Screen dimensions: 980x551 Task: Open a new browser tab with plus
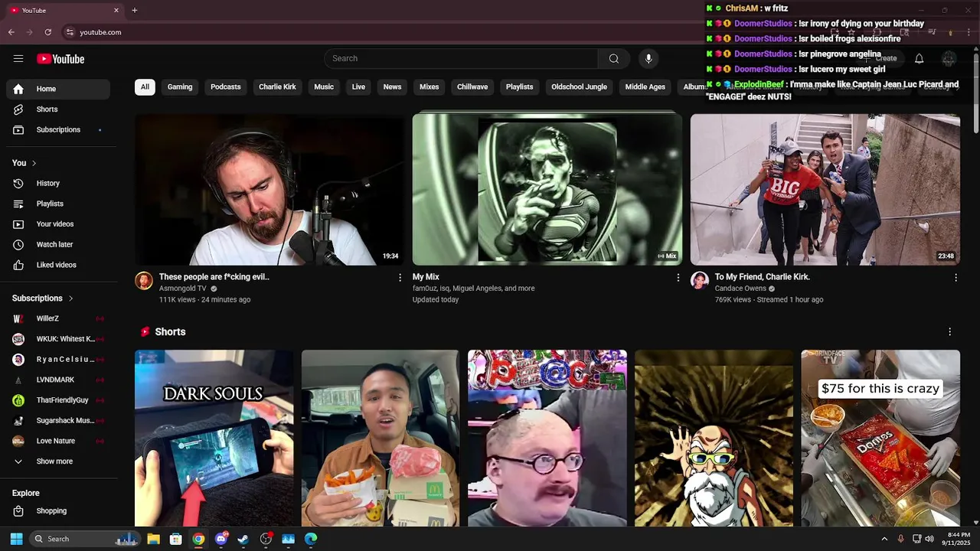(135, 10)
